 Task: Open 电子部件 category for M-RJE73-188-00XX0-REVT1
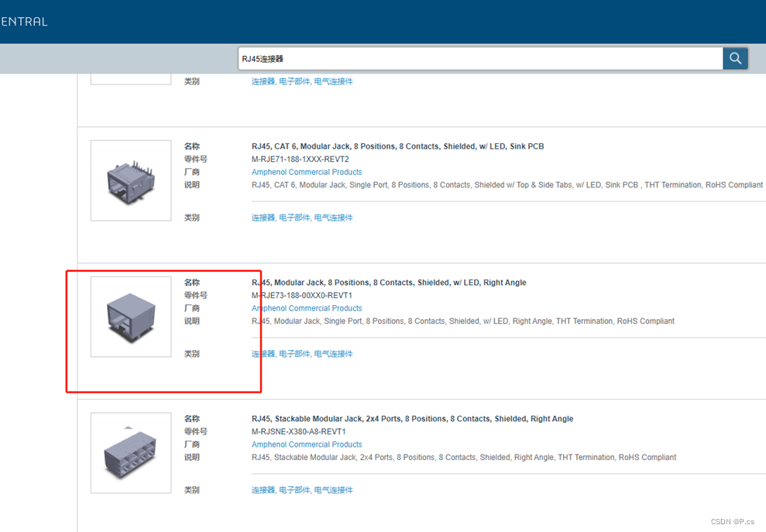coord(294,354)
